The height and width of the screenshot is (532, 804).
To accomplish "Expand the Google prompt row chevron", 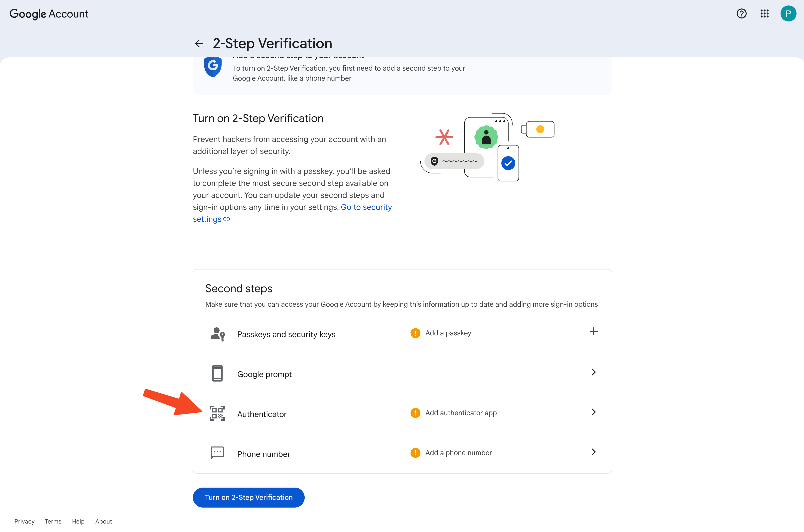I will 593,372.
